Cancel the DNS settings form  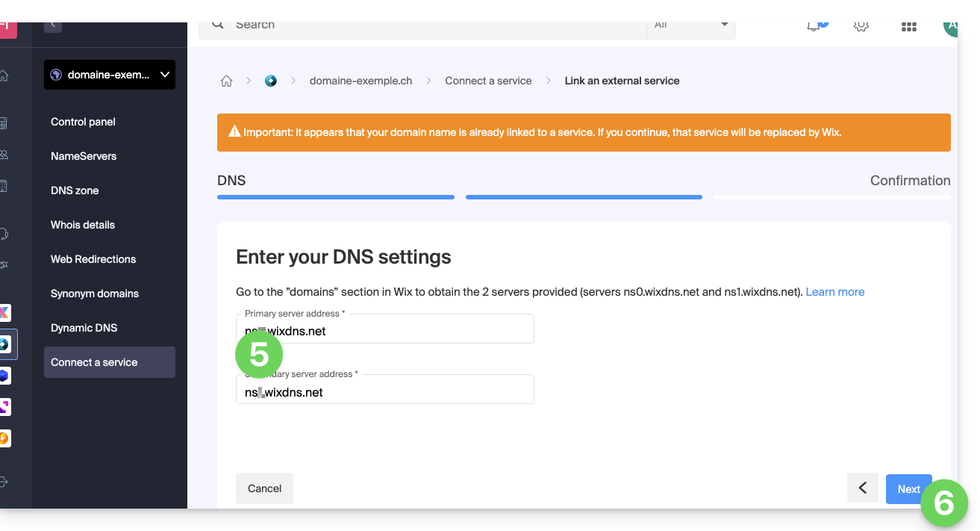(264, 488)
